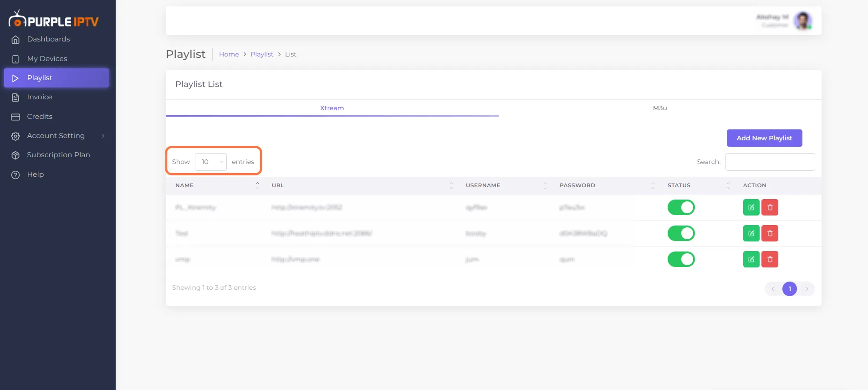Screen dimensions: 868x390
Task: Switch to the M3u tab
Action: coord(660,108)
